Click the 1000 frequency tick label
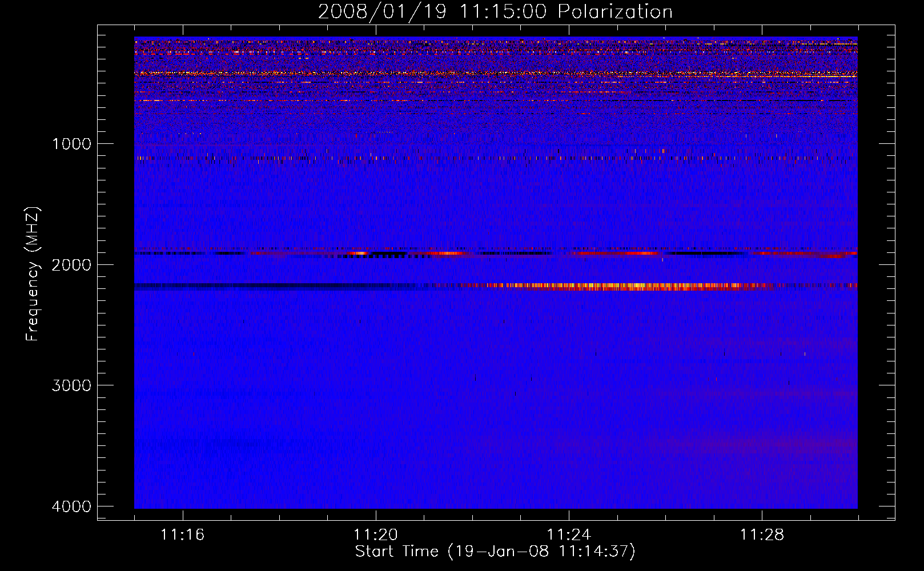This screenshot has height=571, width=924. [x=71, y=143]
